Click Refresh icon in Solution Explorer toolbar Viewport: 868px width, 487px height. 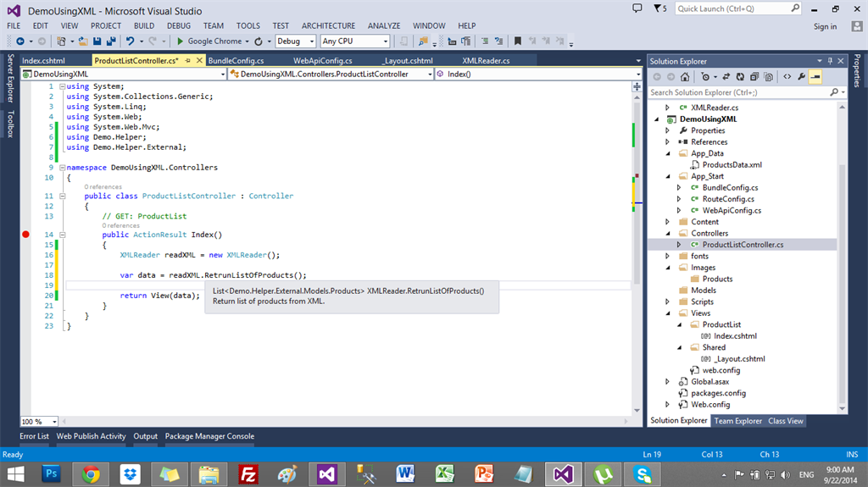[739, 76]
